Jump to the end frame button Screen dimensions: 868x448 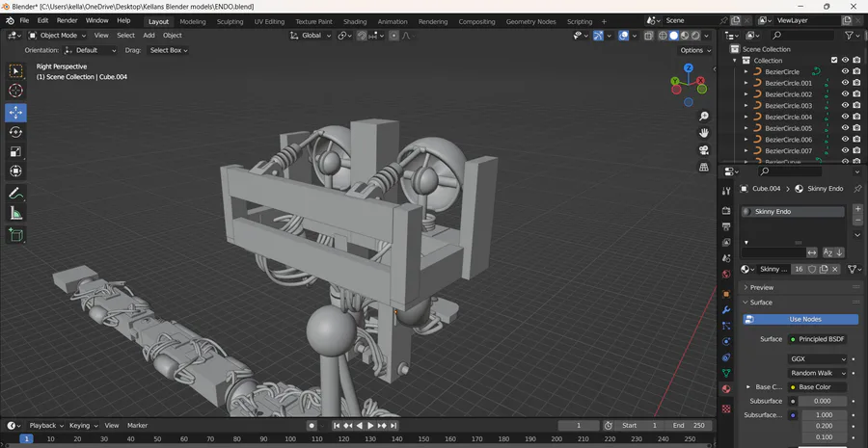(393, 425)
